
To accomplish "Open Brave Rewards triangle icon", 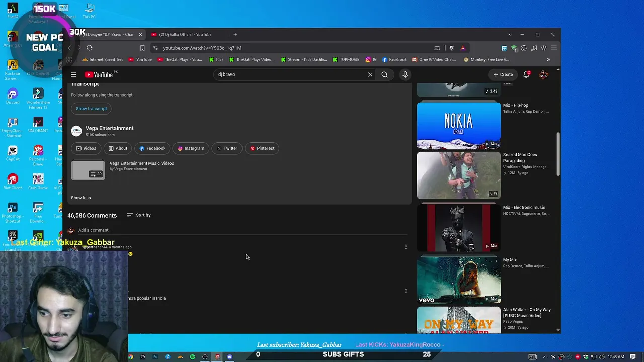I will [x=463, y=48].
